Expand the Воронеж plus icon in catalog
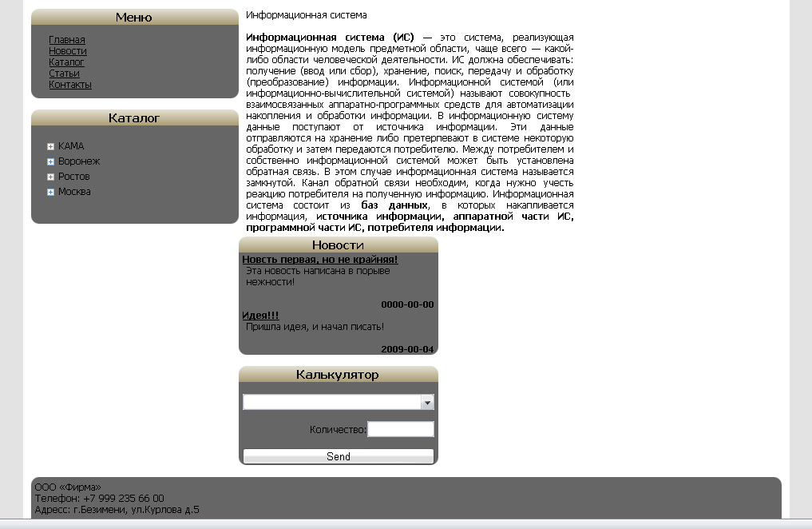Screen dimensions: 812x529 tap(51, 161)
